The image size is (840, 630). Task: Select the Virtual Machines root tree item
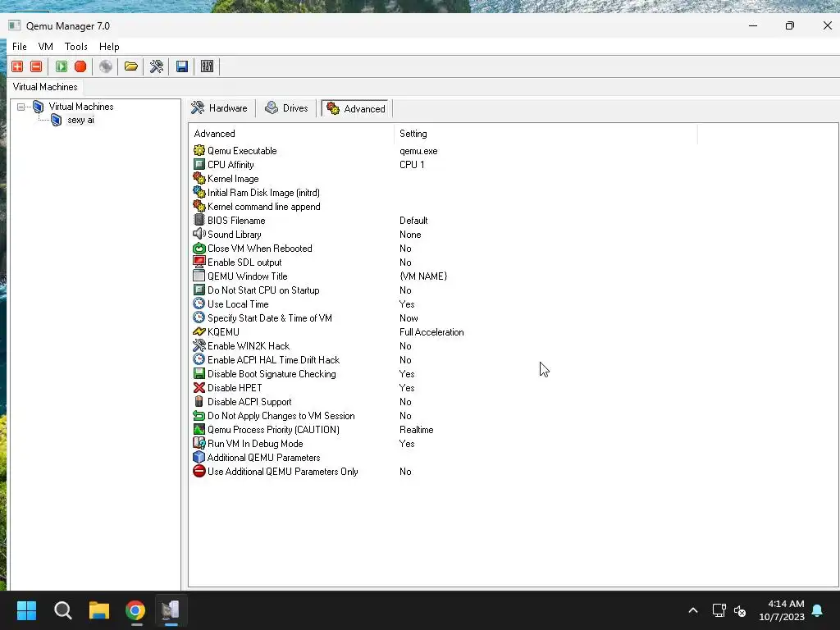coord(81,107)
